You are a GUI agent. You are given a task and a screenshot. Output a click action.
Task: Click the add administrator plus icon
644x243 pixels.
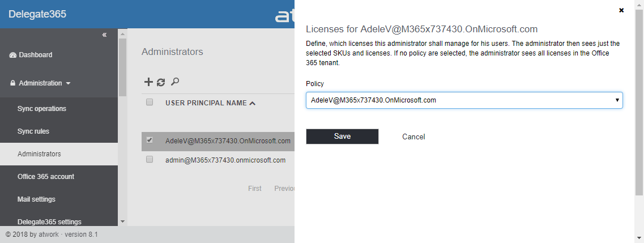148,82
